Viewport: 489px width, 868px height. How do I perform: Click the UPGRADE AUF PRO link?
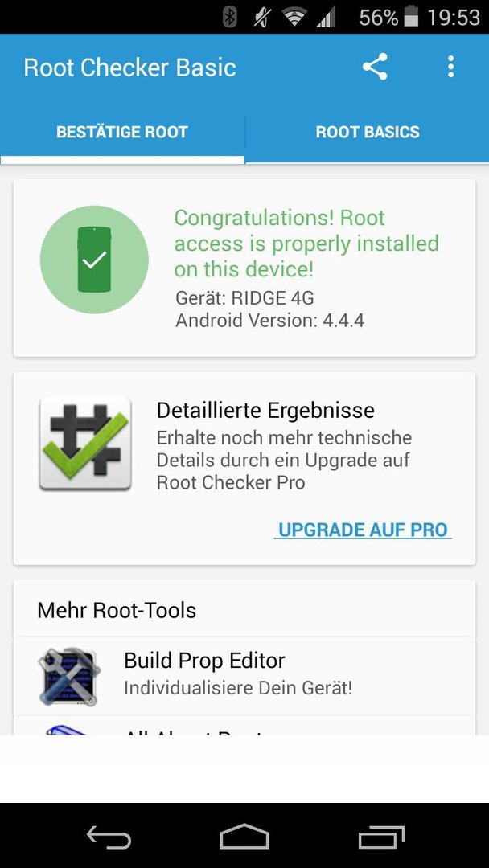tap(363, 530)
